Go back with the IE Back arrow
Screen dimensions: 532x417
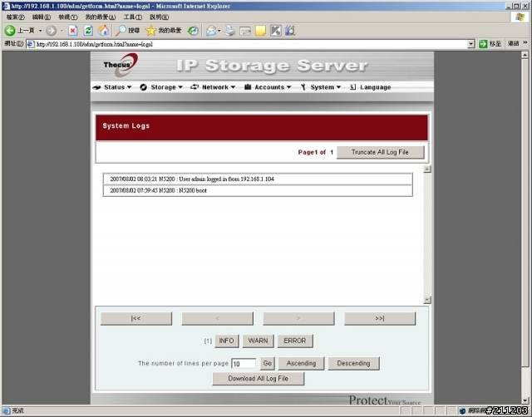coord(10,31)
